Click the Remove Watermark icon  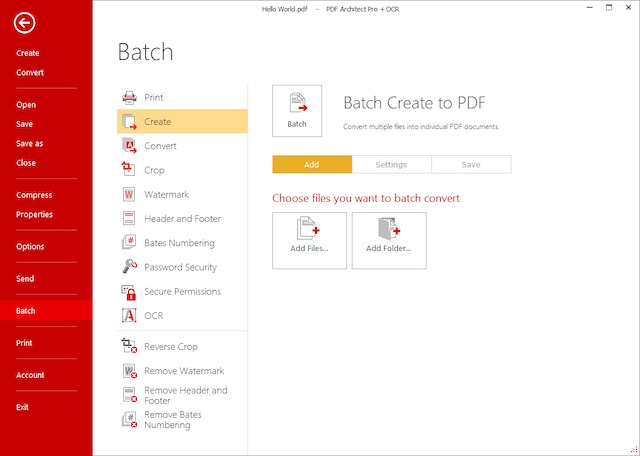(x=130, y=371)
